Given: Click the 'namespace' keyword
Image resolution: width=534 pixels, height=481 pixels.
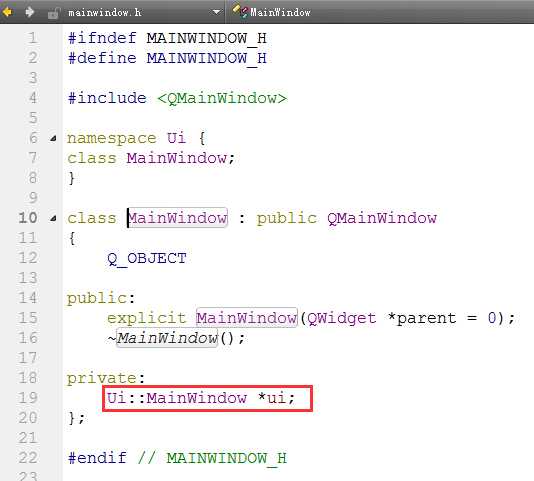Looking at the screenshot, I should point(111,138).
